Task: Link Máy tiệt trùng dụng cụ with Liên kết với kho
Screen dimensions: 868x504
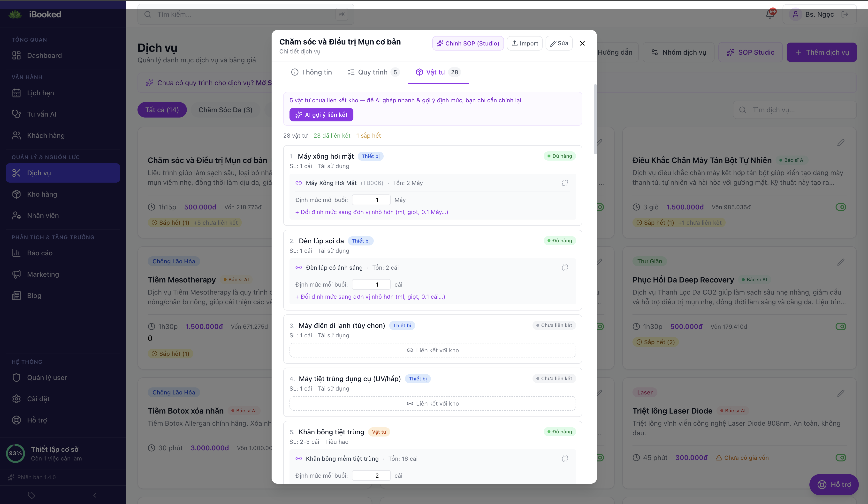Action: coord(433,403)
